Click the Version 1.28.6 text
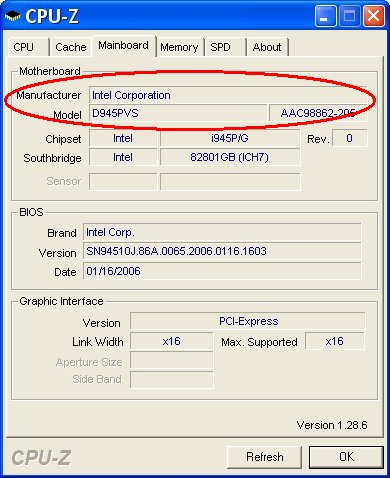The height and width of the screenshot is (478, 390). [x=332, y=425]
